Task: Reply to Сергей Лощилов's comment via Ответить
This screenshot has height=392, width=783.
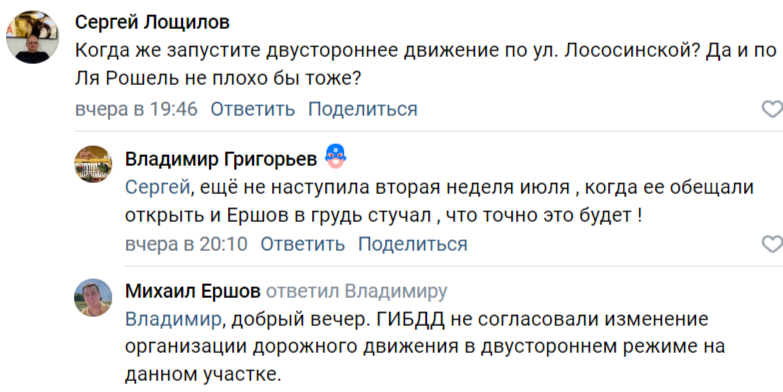Action: 253,109
